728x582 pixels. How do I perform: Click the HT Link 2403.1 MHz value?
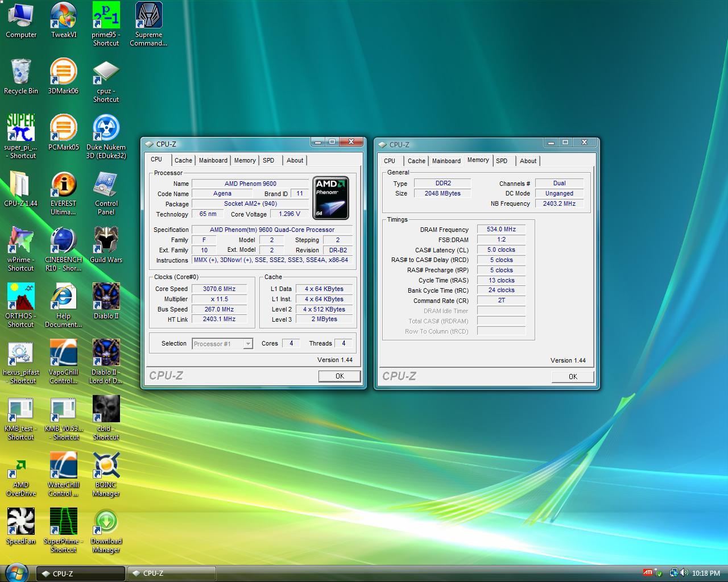(219, 319)
